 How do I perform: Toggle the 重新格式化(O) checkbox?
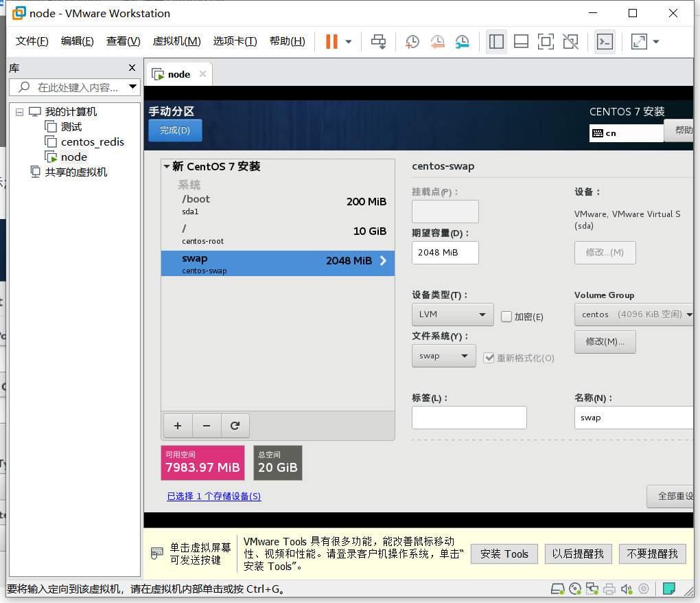tap(489, 358)
